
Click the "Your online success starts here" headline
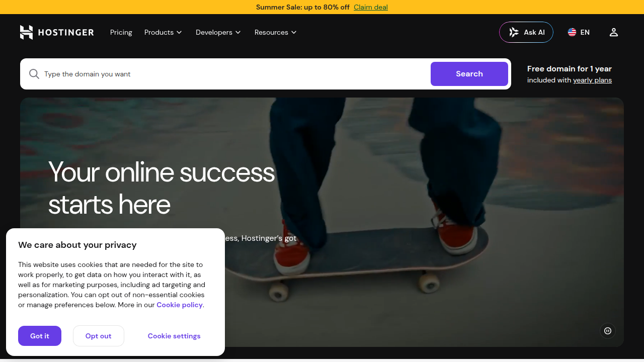(162, 188)
